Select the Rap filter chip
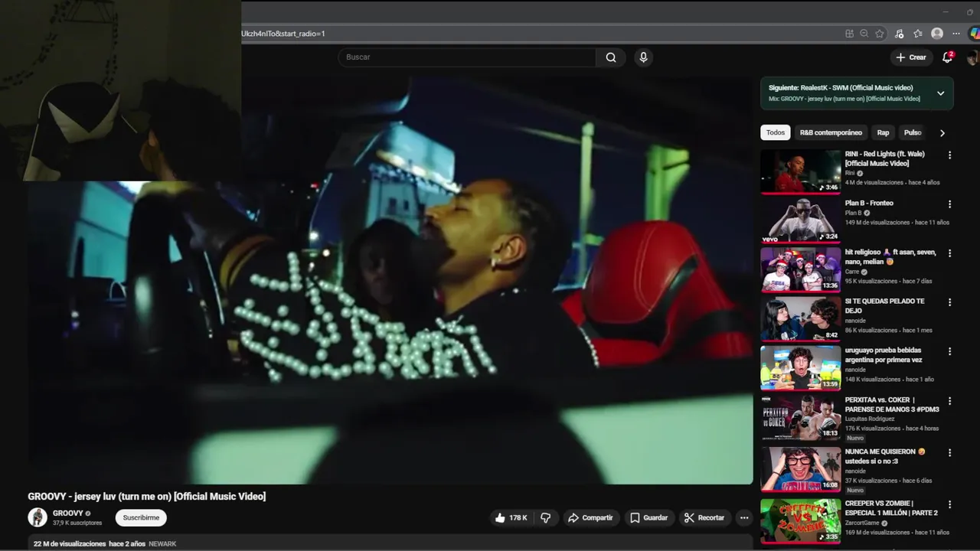 [x=883, y=132]
